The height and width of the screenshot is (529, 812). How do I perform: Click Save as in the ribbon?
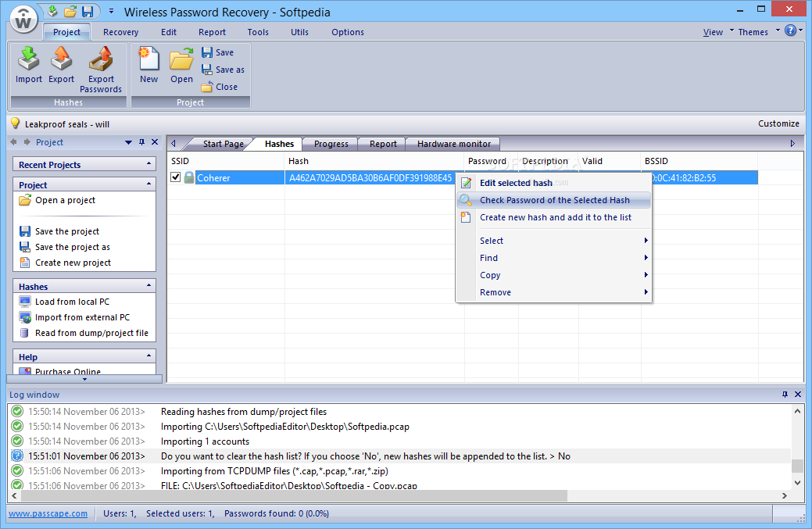223,70
